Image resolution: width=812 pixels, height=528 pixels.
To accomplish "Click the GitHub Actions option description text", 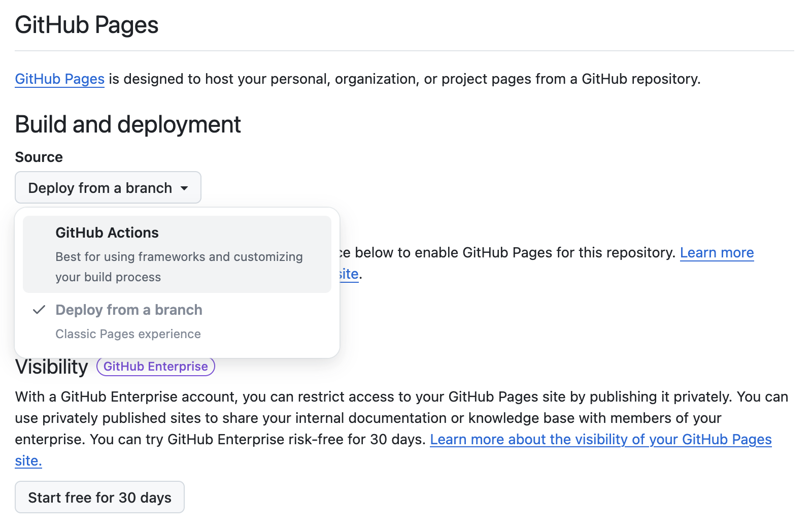I will point(179,267).
